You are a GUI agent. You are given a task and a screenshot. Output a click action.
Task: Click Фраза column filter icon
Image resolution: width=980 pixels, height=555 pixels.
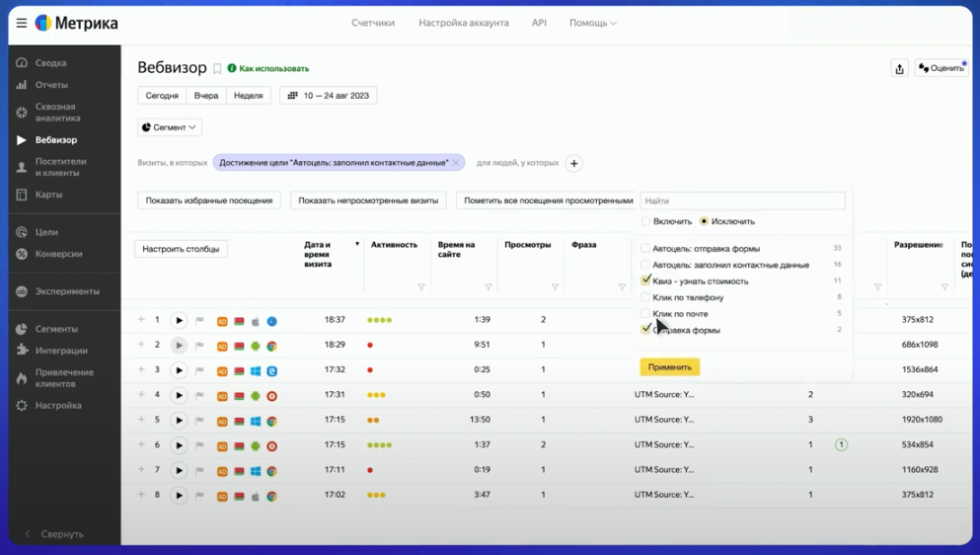point(622,287)
